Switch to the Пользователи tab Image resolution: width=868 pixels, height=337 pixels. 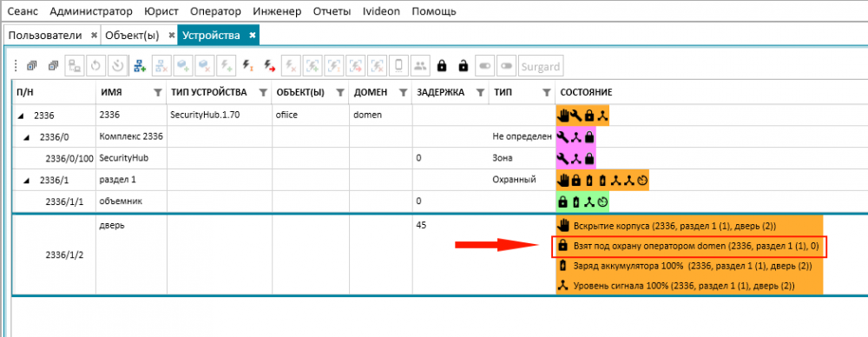pos(45,36)
